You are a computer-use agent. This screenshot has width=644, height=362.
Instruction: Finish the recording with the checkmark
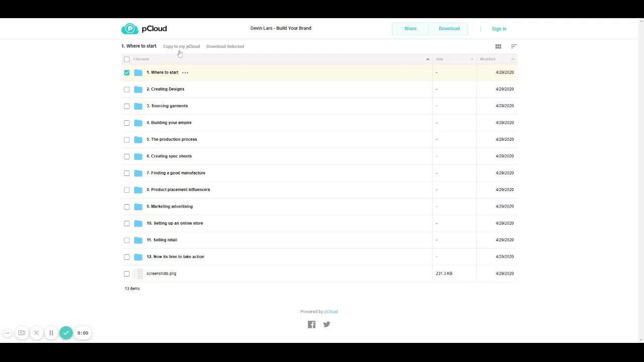[x=66, y=333]
